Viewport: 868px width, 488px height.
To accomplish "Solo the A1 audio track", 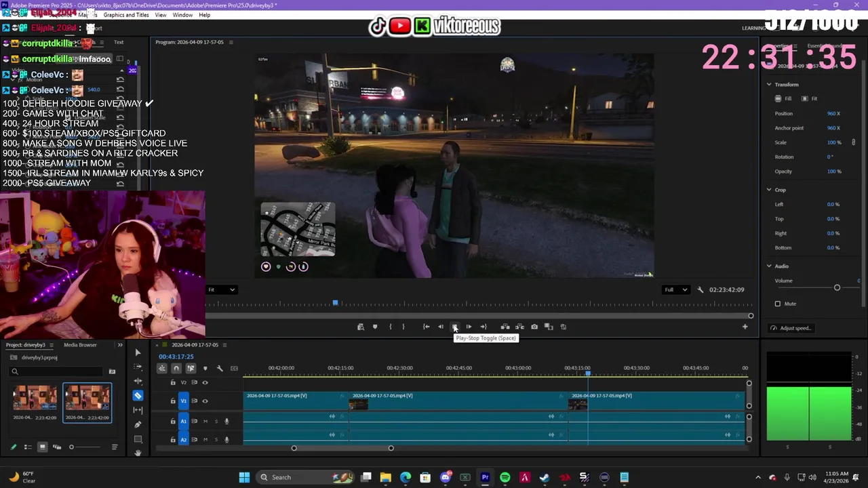I will tap(216, 421).
